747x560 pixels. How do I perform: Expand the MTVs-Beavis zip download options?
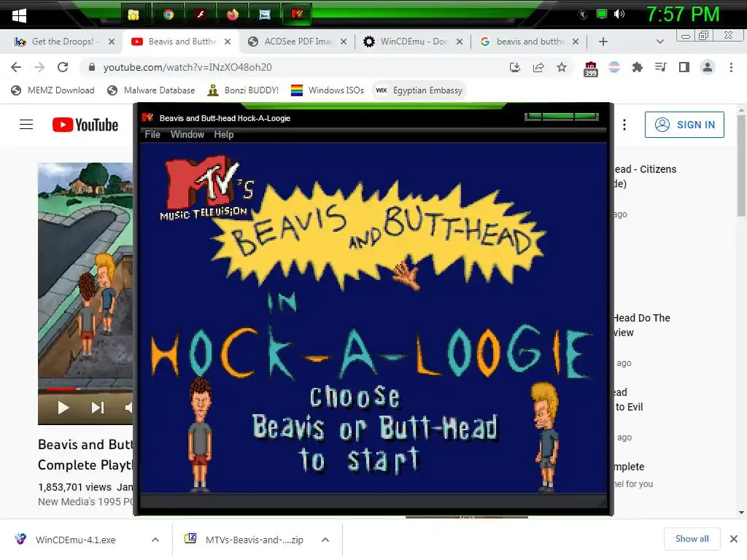point(325,540)
